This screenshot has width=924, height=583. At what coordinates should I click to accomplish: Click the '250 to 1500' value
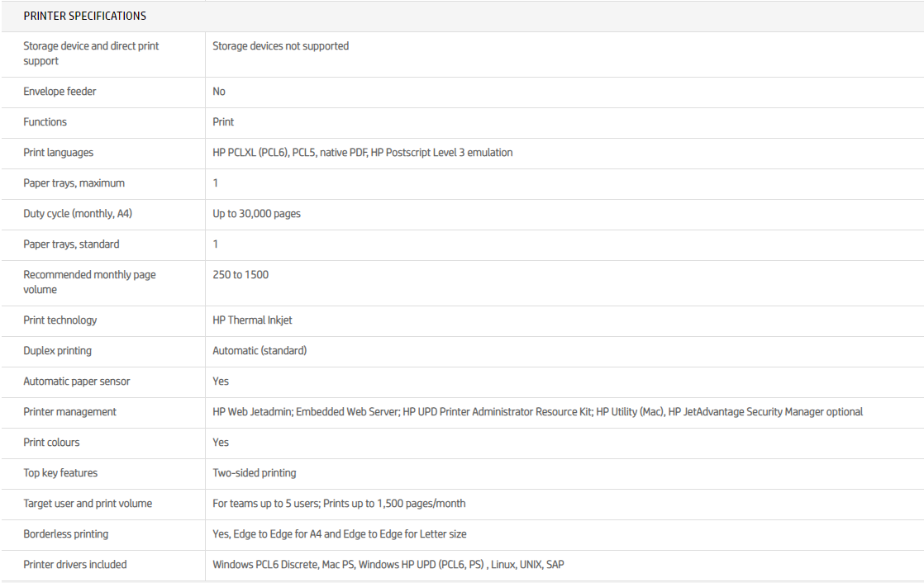pyautogui.click(x=241, y=275)
